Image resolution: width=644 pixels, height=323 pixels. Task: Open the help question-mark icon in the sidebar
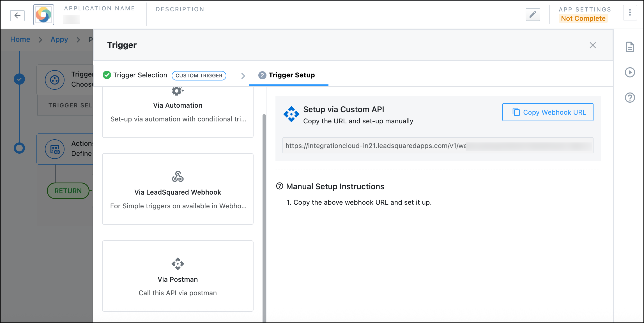[630, 98]
